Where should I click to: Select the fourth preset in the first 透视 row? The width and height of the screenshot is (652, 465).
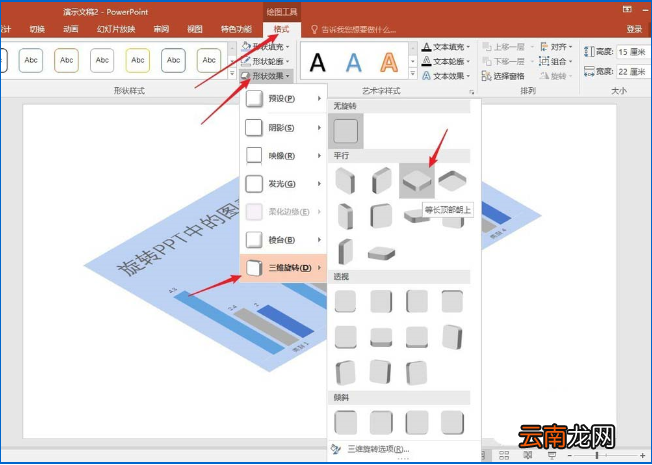click(x=452, y=301)
